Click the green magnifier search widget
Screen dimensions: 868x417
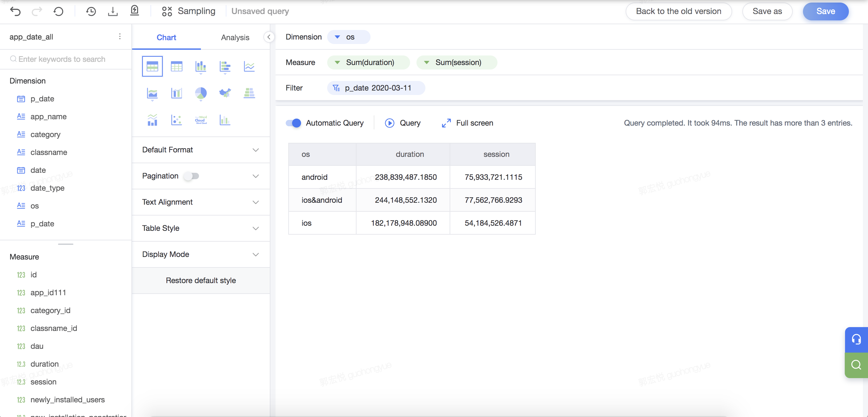856,365
